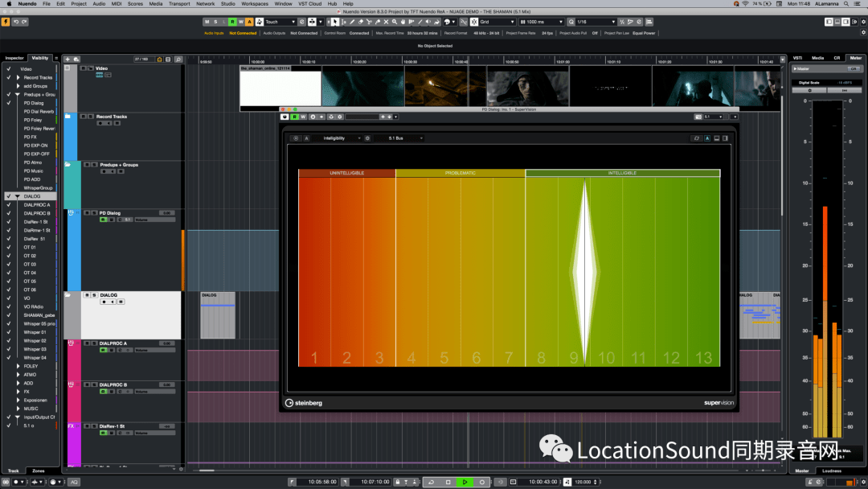Click the track filter home icon

[x=159, y=60]
